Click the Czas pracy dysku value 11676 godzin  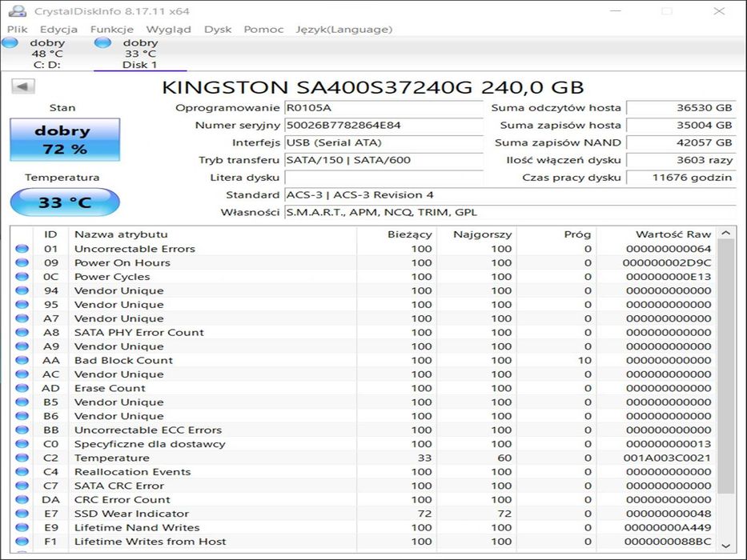(681, 178)
